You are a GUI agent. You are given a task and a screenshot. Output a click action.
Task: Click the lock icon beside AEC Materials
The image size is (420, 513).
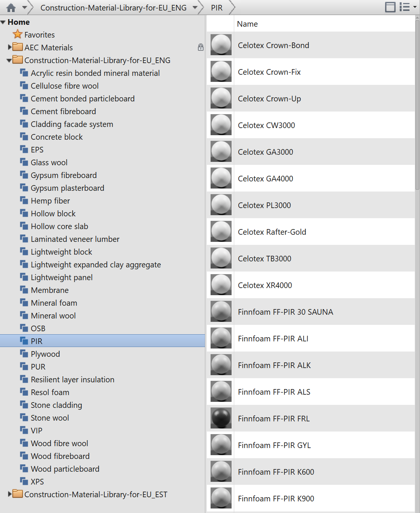[x=201, y=47]
